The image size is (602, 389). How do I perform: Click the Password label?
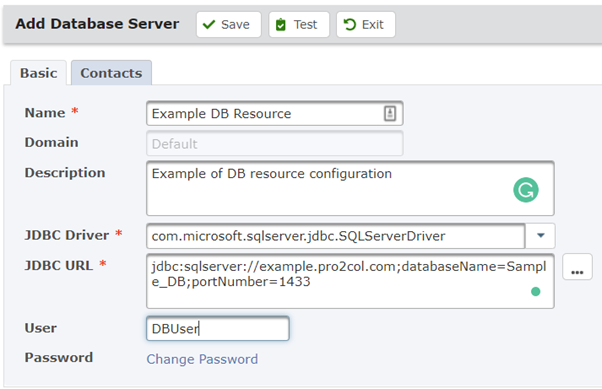coord(59,358)
